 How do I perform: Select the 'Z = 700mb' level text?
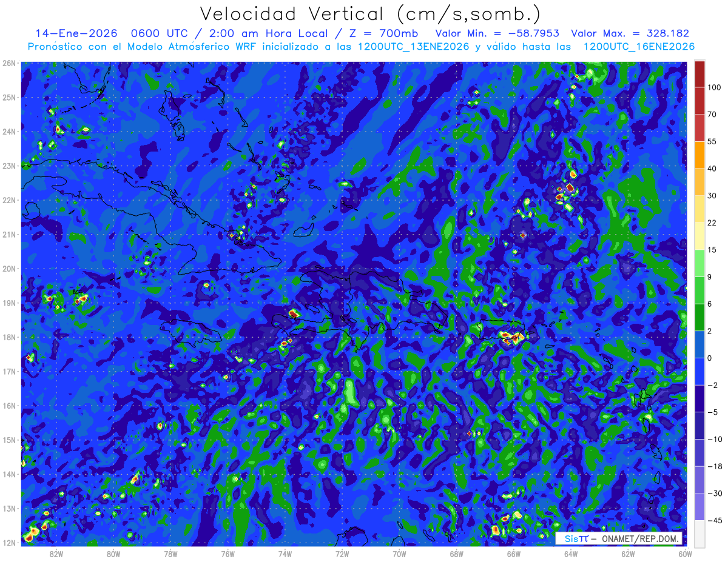click(383, 33)
